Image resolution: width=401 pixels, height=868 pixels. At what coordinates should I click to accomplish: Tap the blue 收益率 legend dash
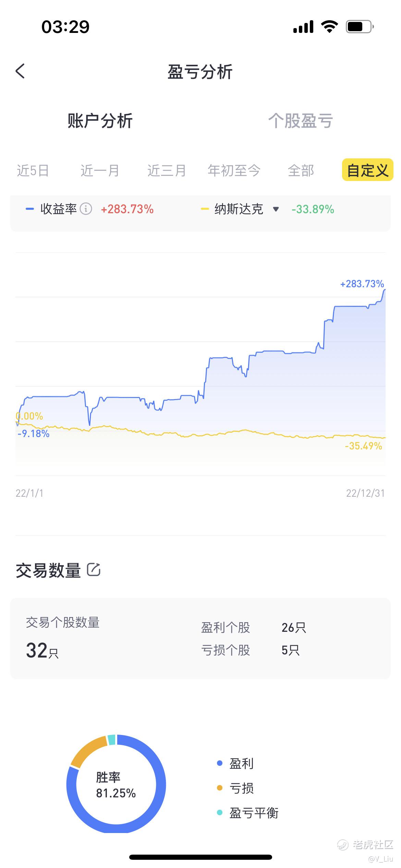pos(30,209)
